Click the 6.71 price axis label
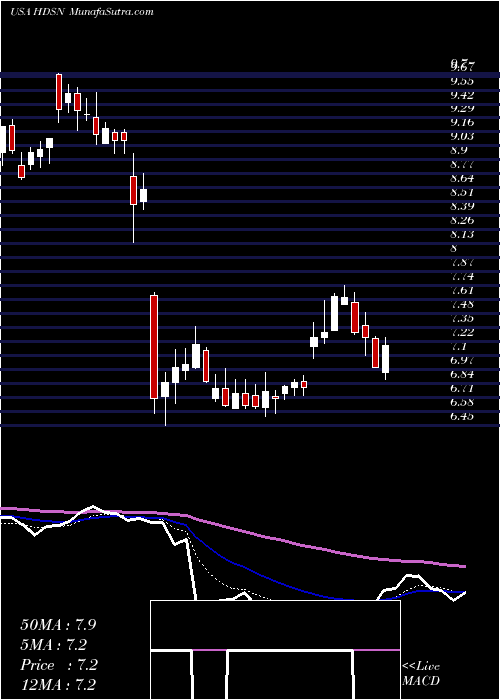This screenshot has height=700, width=500. coord(462,388)
